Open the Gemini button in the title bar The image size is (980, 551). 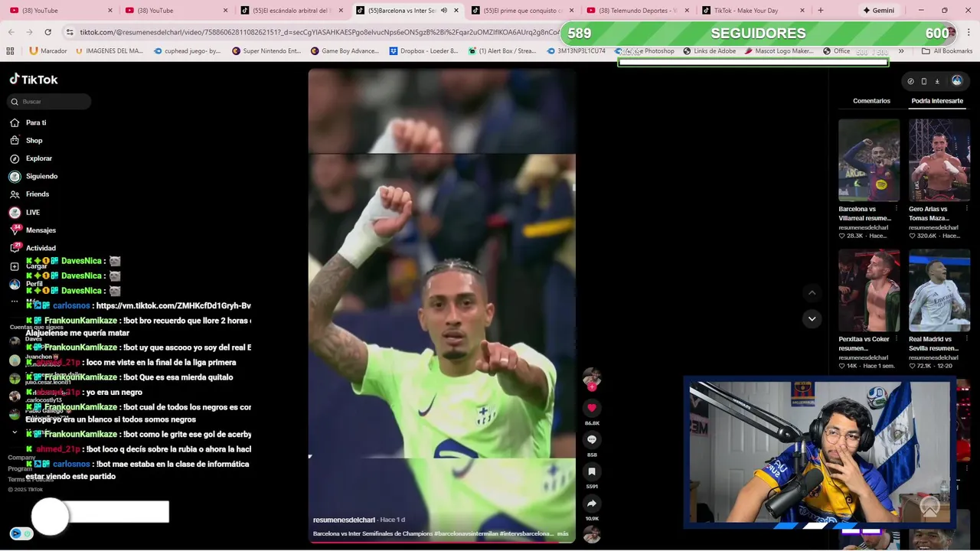(878, 11)
